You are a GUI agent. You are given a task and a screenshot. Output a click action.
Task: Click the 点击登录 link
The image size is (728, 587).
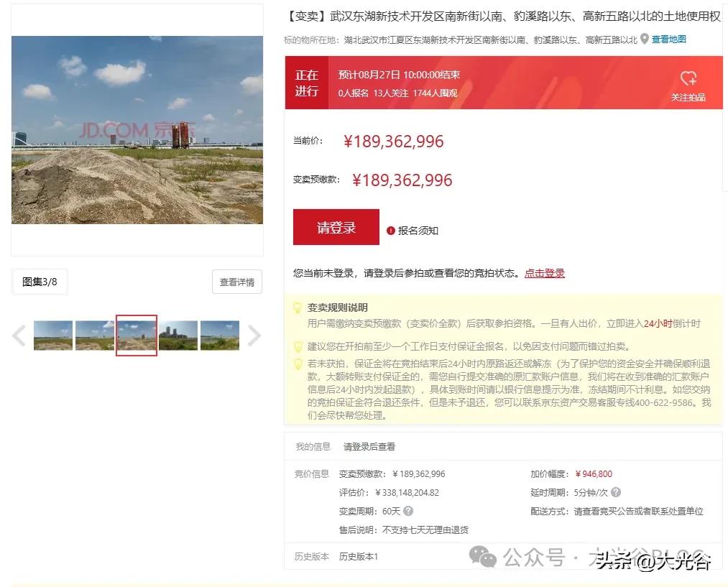[545, 273]
